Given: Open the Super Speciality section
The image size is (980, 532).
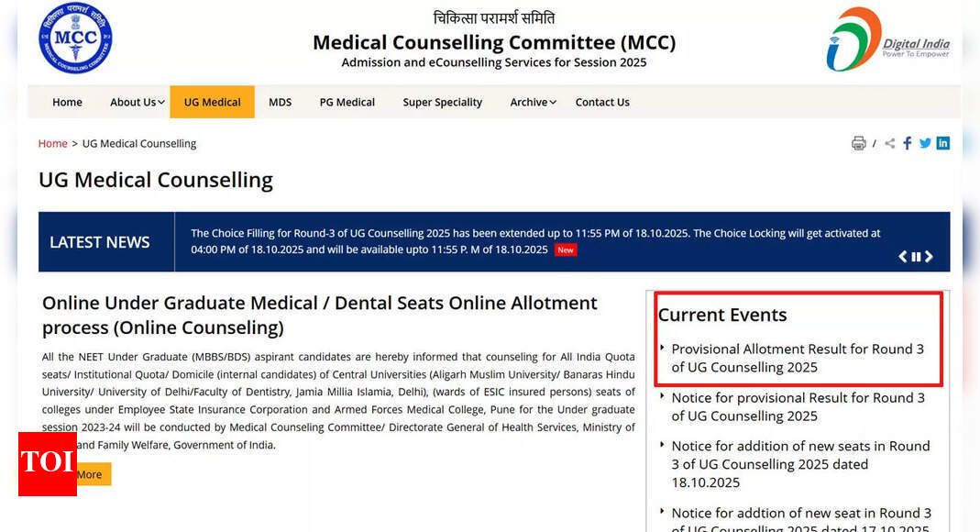Looking at the screenshot, I should (442, 102).
